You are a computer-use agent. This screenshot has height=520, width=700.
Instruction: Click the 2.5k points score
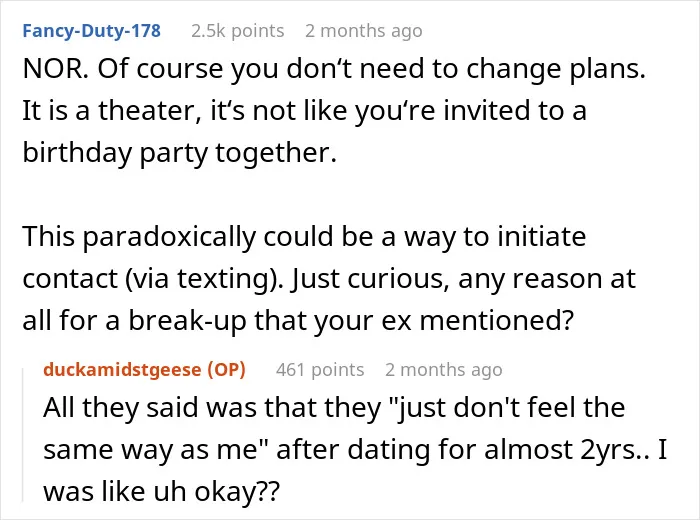click(x=238, y=31)
